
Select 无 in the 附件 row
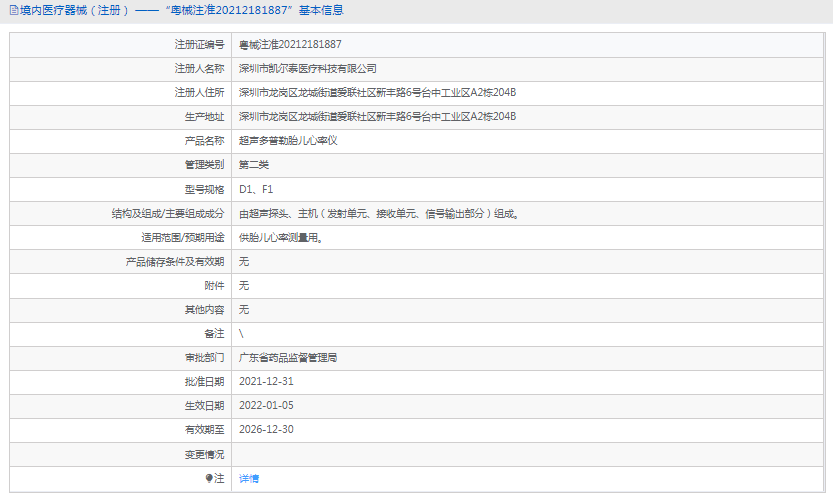click(244, 286)
